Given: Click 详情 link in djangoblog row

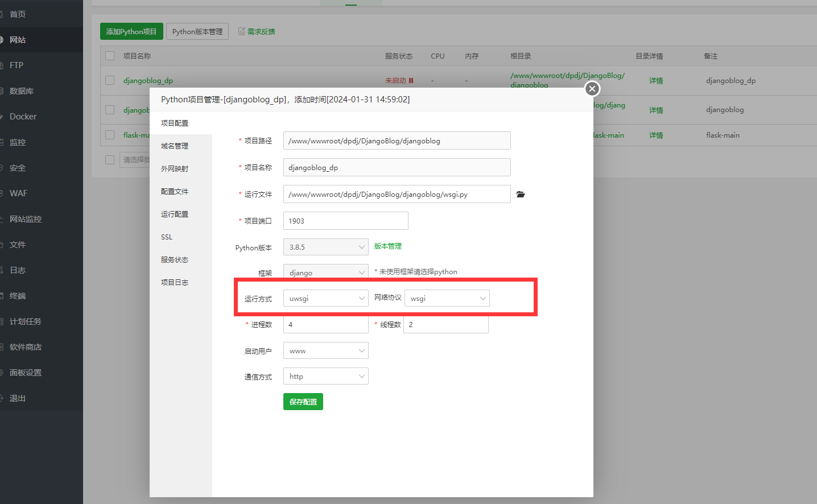Looking at the screenshot, I should tap(656, 110).
